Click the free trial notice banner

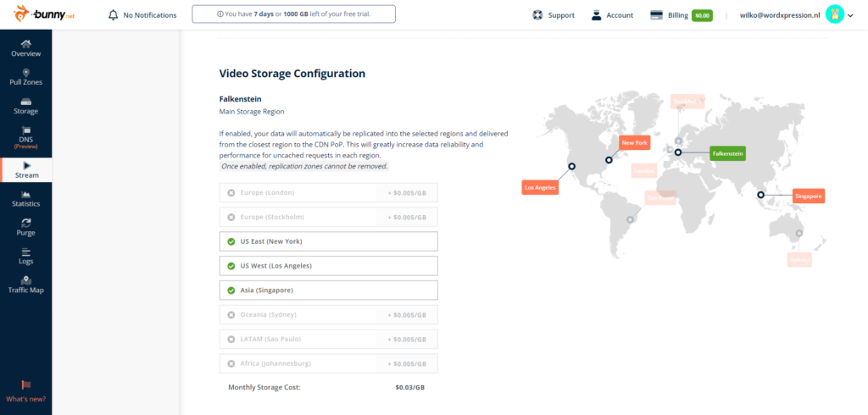click(294, 14)
